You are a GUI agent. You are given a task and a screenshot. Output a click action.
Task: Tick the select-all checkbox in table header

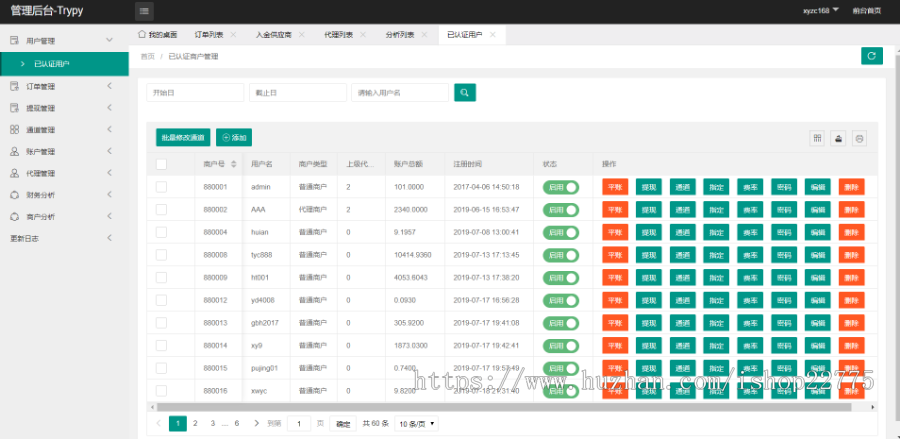pos(161,164)
